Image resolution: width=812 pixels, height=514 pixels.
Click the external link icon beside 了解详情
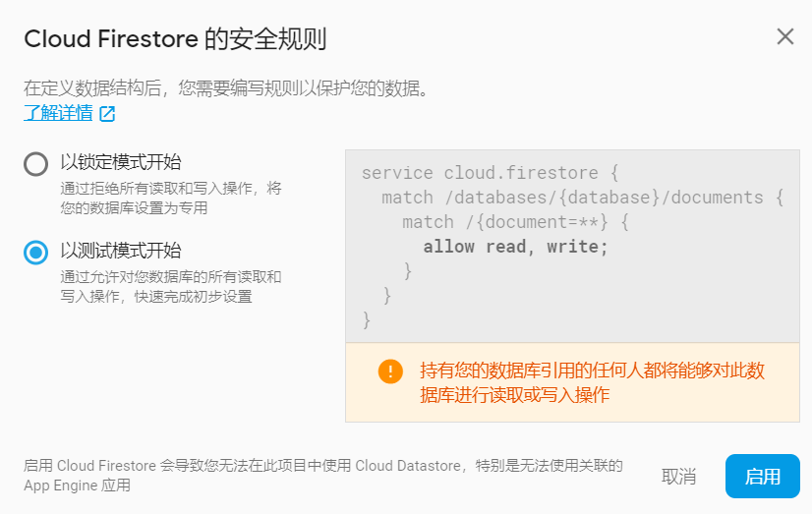coord(107,113)
